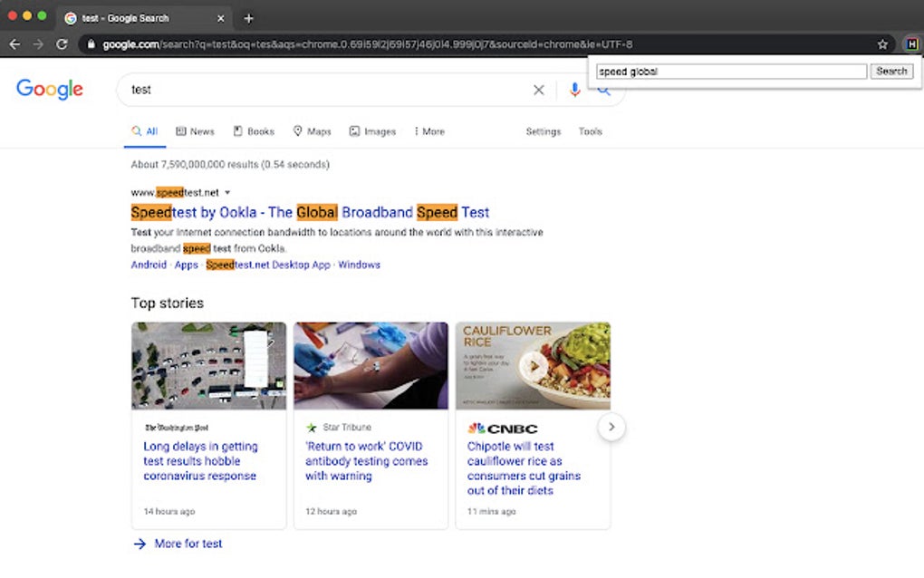Click the next arrow on Top stories carousel
Image resolution: width=924 pixels, height=578 pixels.
pyautogui.click(x=611, y=427)
